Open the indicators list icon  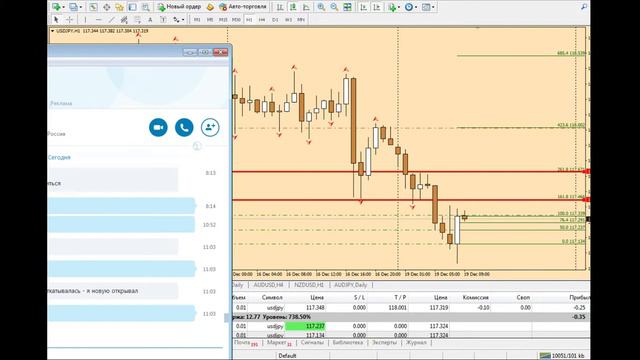click(x=392, y=7)
